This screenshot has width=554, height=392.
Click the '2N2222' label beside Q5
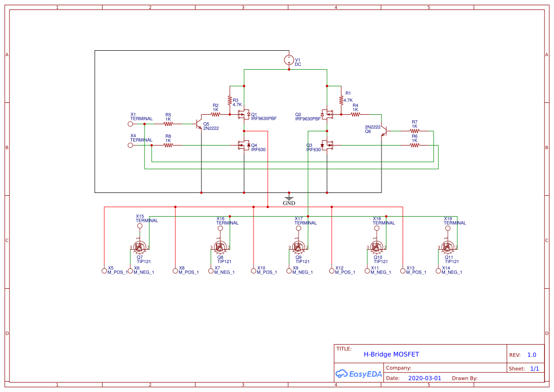click(x=211, y=128)
